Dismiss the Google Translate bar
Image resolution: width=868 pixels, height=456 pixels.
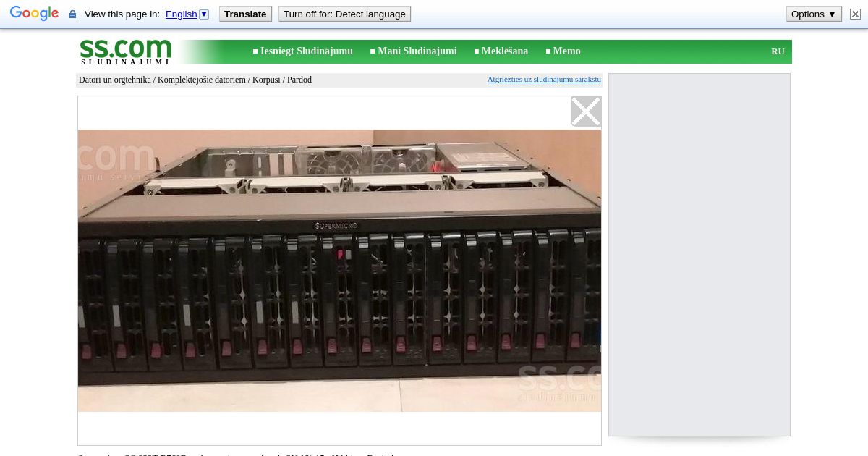tap(855, 14)
